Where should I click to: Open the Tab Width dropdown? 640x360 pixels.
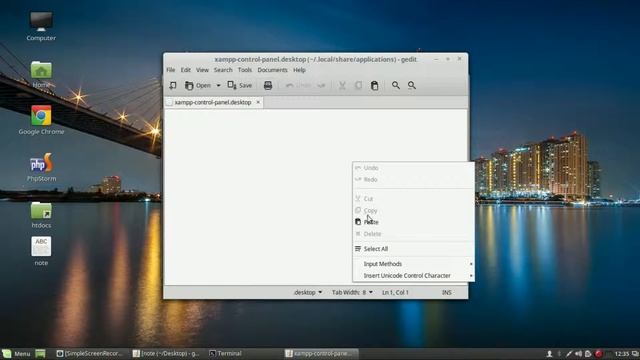pyautogui.click(x=352, y=292)
